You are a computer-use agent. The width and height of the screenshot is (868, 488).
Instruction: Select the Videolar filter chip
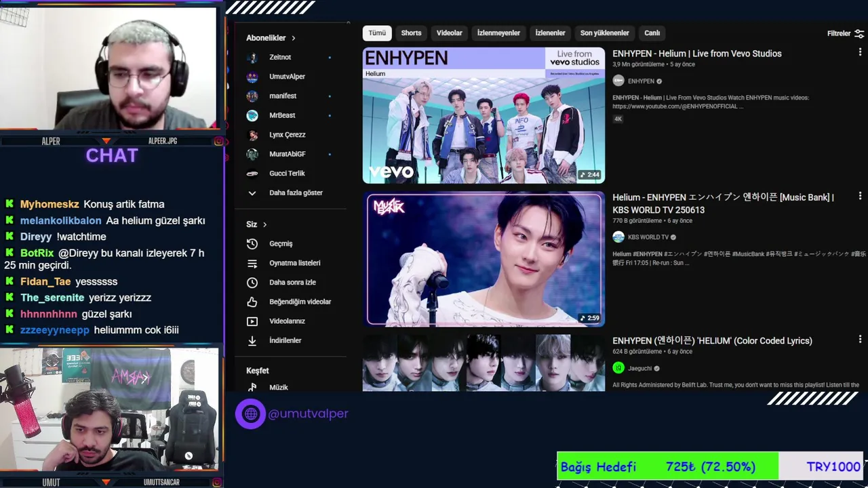coord(449,33)
